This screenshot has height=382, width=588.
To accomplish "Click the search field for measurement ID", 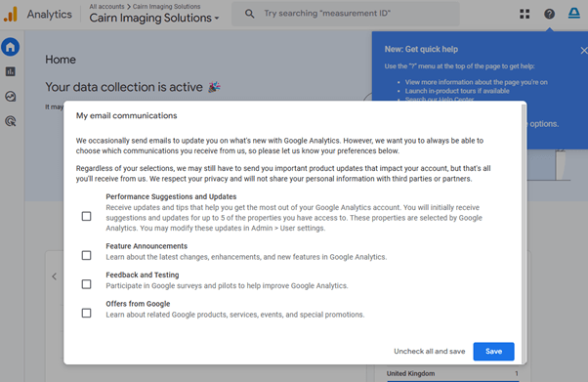I will click(x=346, y=14).
